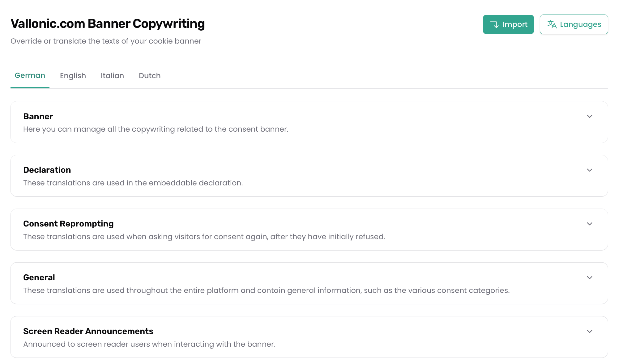Open the Languages button
This screenshot has height=364, width=619.
pos(574,24)
